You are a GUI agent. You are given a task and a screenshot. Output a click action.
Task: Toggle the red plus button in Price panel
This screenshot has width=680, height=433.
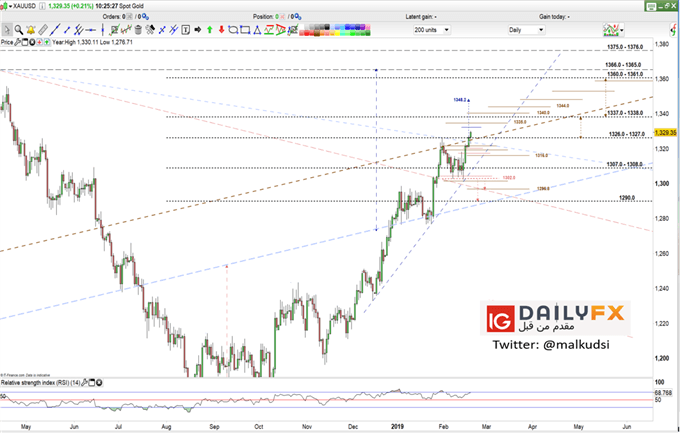point(39,42)
